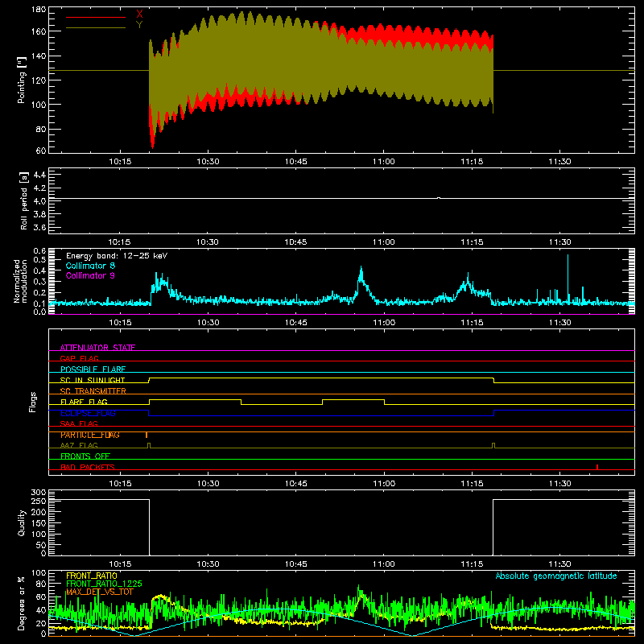
Task: Click the 'Roll period [s]' axis title
Action: pyautogui.click(x=24, y=200)
